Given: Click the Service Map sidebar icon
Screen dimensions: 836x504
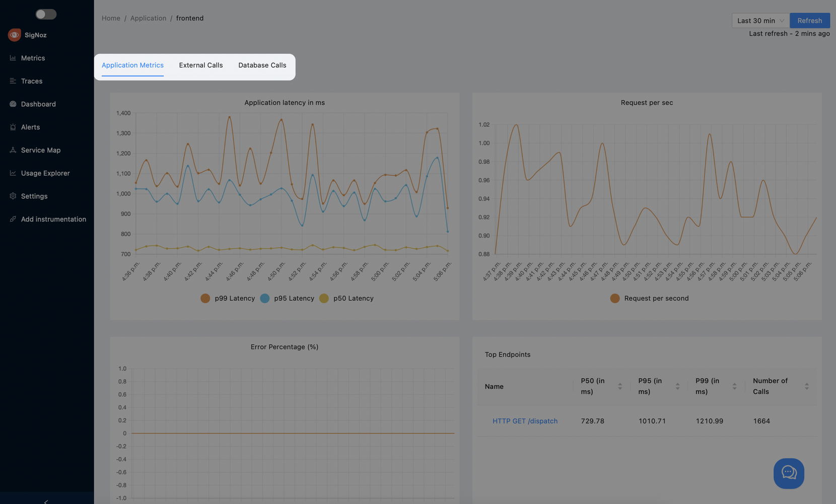Looking at the screenshot, I should 13,150.
